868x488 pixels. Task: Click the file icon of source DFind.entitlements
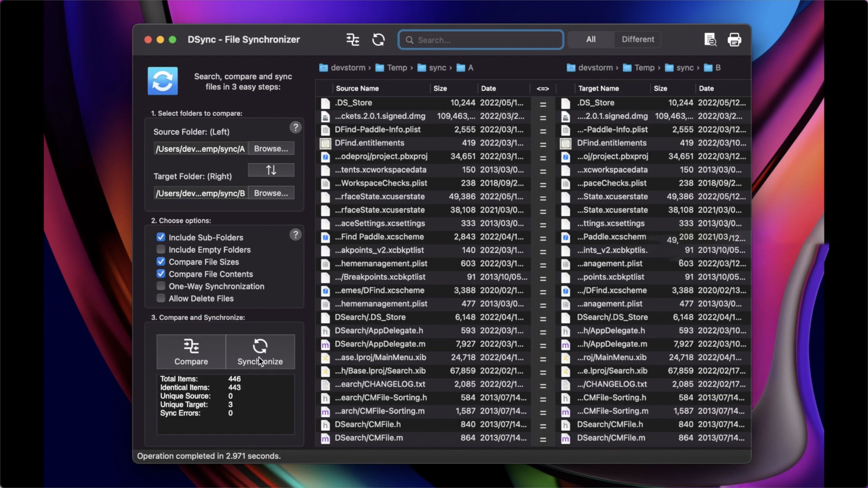(325, 143)
